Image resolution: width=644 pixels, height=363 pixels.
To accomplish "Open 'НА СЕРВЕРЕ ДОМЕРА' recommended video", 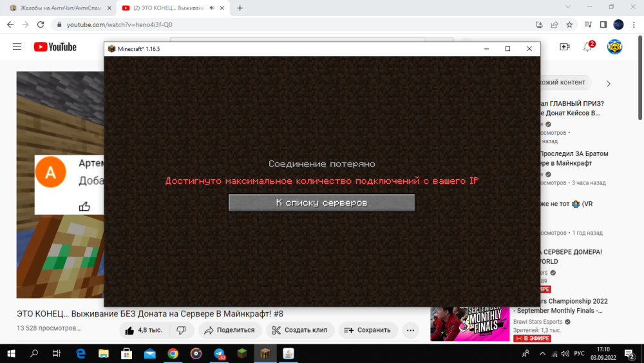I will point(571,257).
